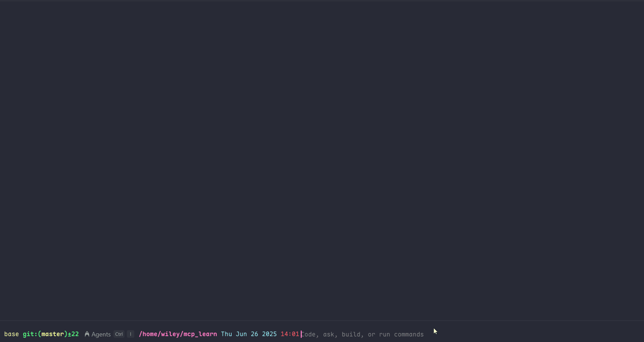
Task: Click the Agents spark icon
Action: pos(87,334)
